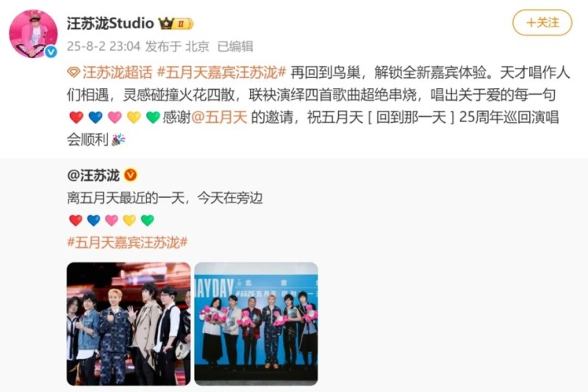Open the @汪苏泷 reposted author link
The height and width of the screenshot is (392, 588).
(93, 175)
